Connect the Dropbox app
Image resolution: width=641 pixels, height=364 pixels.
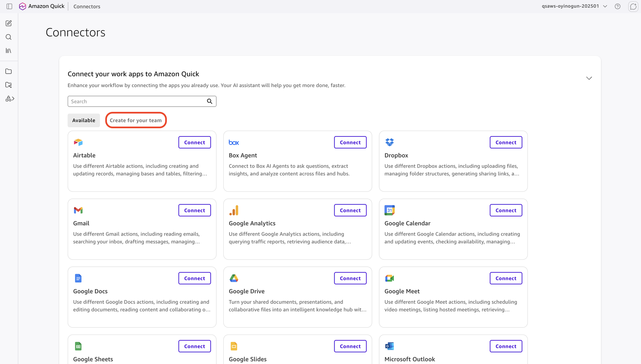pyautogui.click(x=506, y=142)
